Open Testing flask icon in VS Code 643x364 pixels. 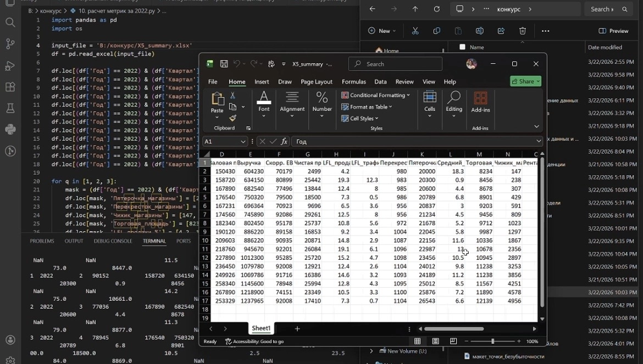click(x=10, y=108)
